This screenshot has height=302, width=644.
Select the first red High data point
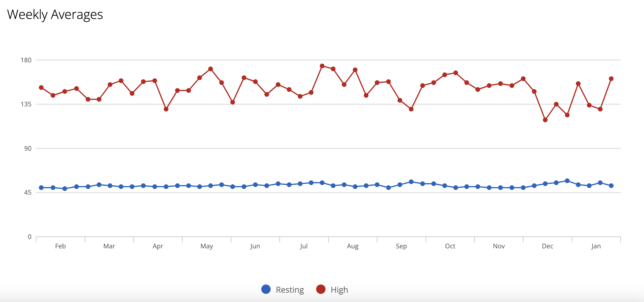pos(41,88)
